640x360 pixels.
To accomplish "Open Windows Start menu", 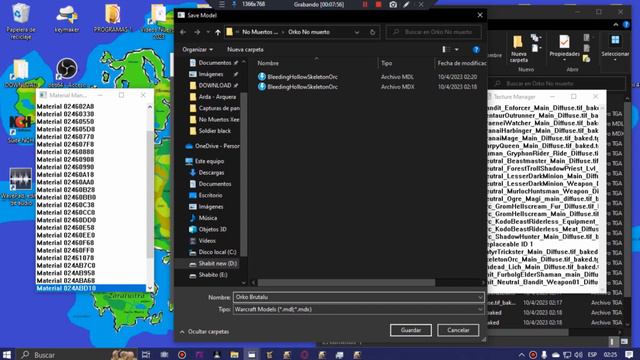I will 7,355.
